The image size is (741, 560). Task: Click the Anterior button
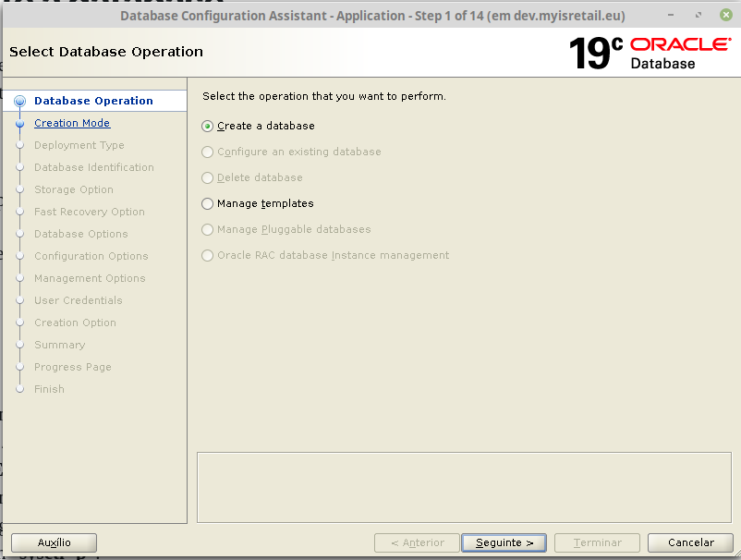point(417,542)
